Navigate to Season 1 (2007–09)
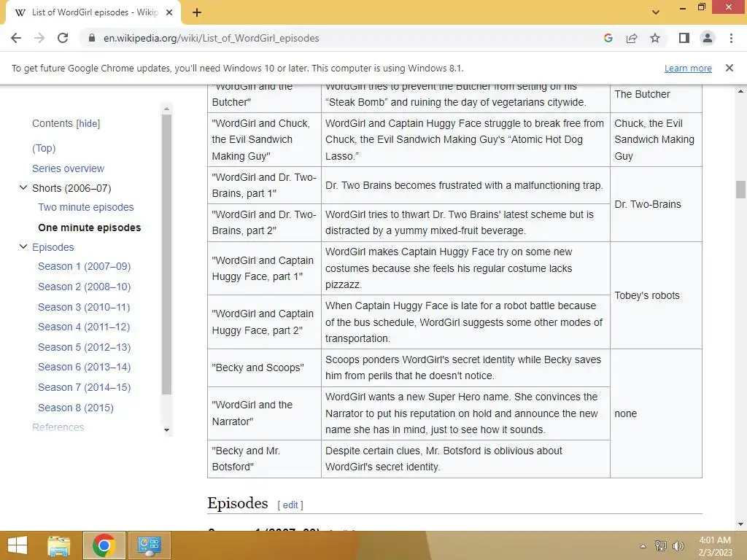The height and width of the screenshot is (560, 747). [x=85, y=266]
